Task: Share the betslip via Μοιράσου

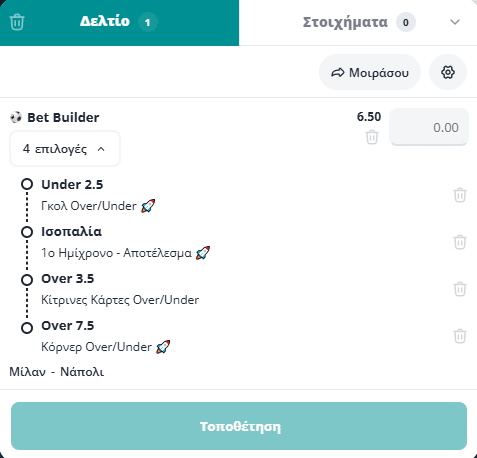Action: (370, 72)
